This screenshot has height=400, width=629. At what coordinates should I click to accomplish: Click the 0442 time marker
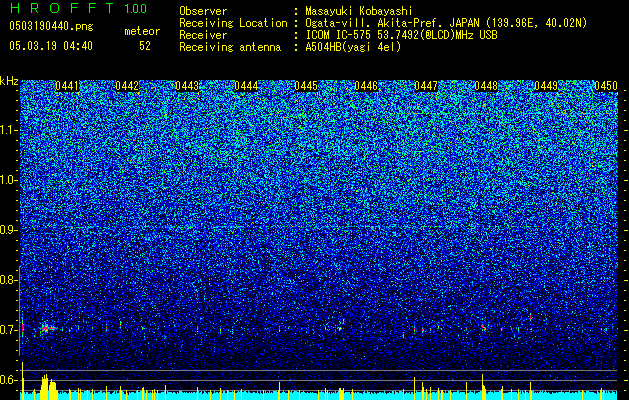tap(127, 86)
